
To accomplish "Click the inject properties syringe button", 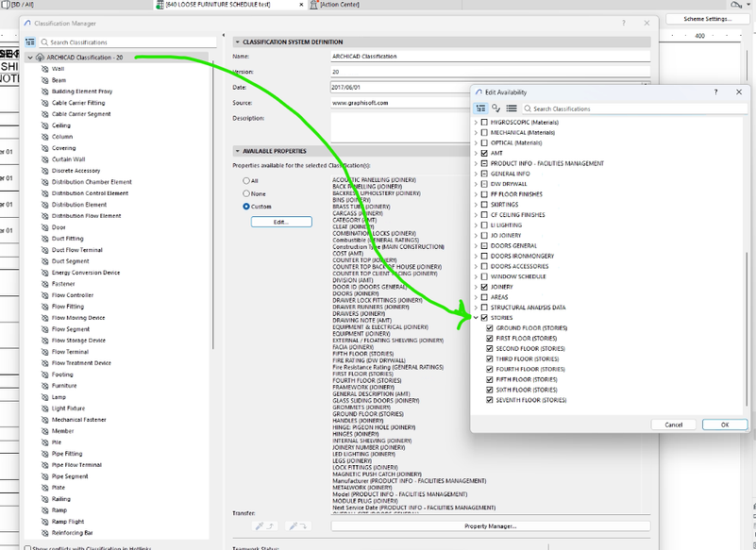I will (297, 526).
